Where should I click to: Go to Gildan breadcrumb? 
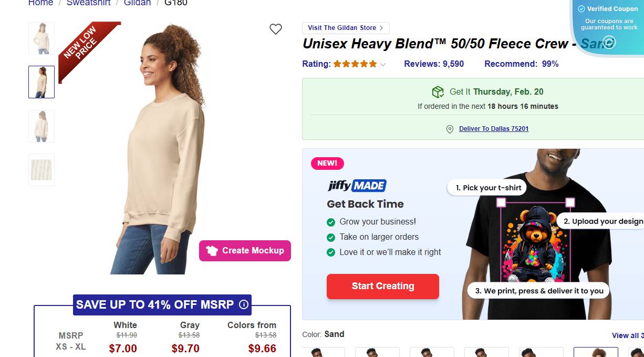point(137,3)
